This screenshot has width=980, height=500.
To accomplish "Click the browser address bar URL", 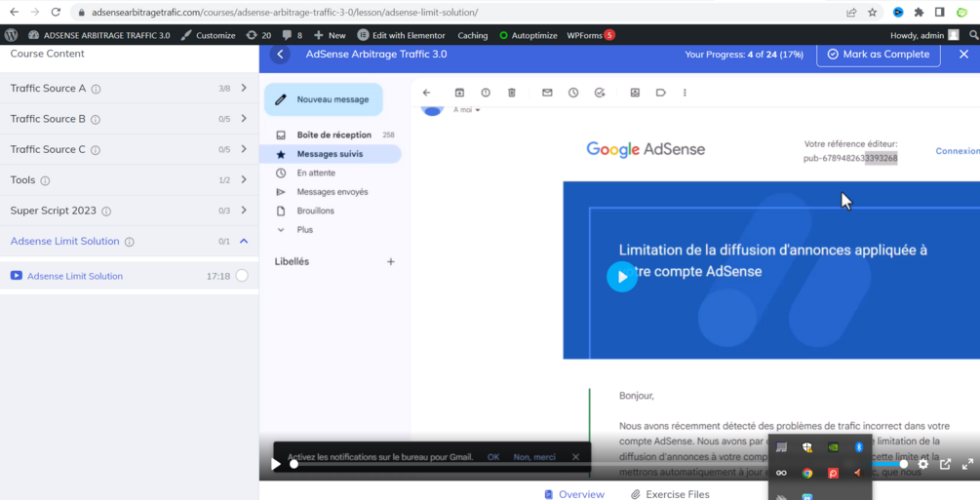I will [x=285, y=12].
